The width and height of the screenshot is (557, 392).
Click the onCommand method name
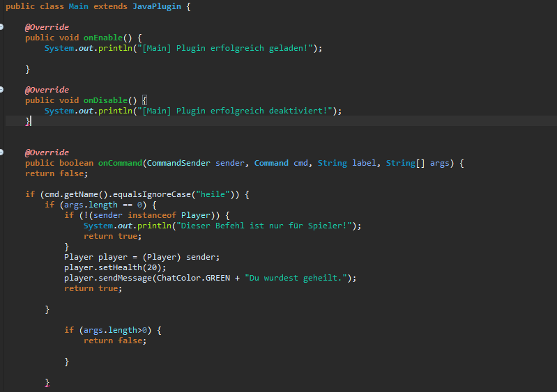(120, 163)
